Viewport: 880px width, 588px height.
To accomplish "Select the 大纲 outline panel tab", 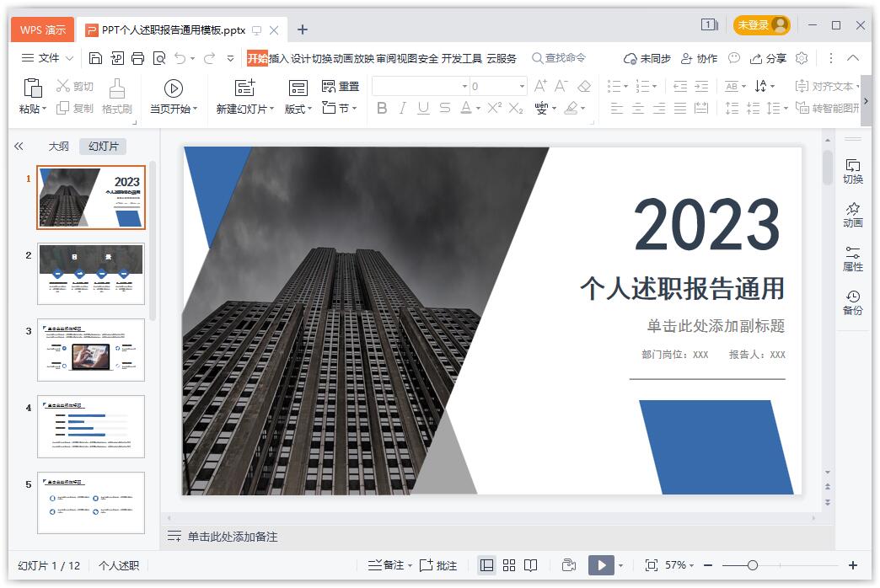I will tap(58, 146).
